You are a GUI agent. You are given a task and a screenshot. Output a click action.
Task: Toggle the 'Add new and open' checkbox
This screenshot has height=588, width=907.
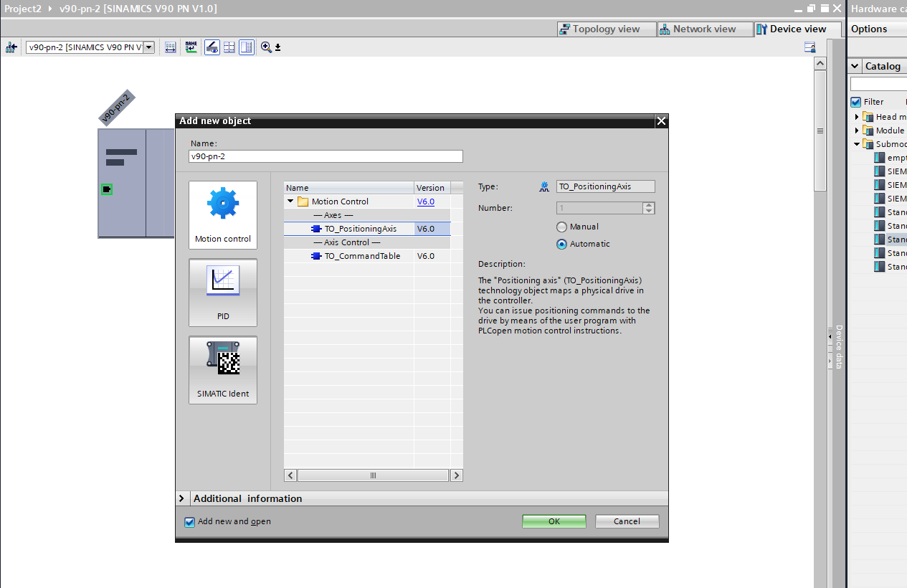[190, 522]
